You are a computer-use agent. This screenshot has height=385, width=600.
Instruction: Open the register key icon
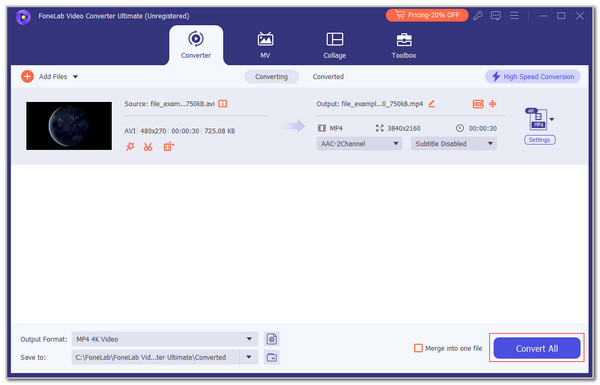pos(478,16)
